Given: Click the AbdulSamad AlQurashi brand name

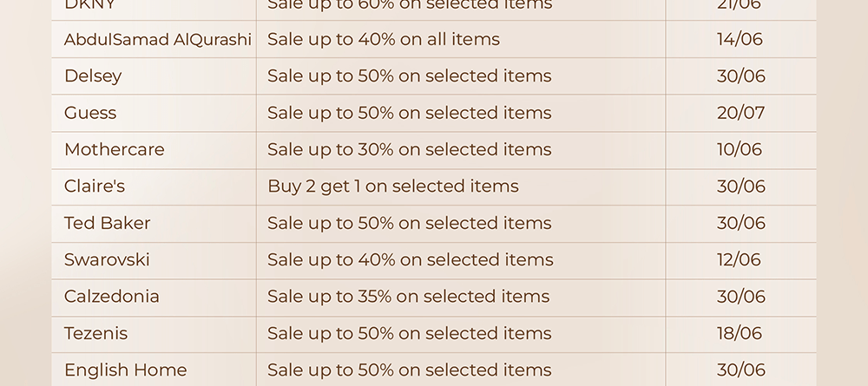Looking at the screenshot, I should pyautogui.click(x=158, y=39).
